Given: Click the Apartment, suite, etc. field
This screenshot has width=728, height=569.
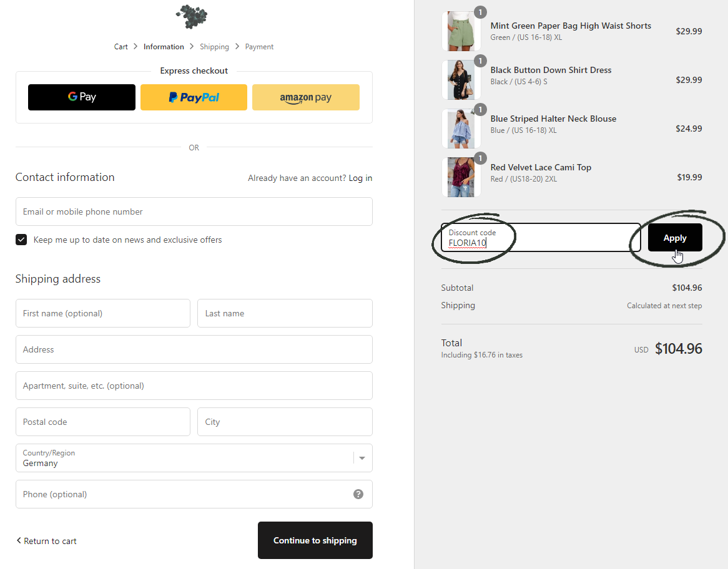Looking at the screenshot, I should tap(194, 386).
